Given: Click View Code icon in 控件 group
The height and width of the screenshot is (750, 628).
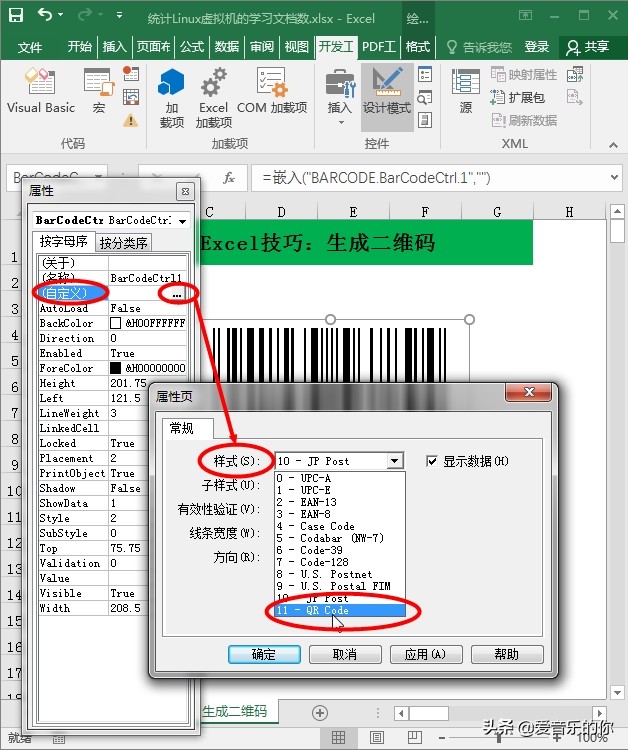Looking at the screenshot, I should pos(425,98).
